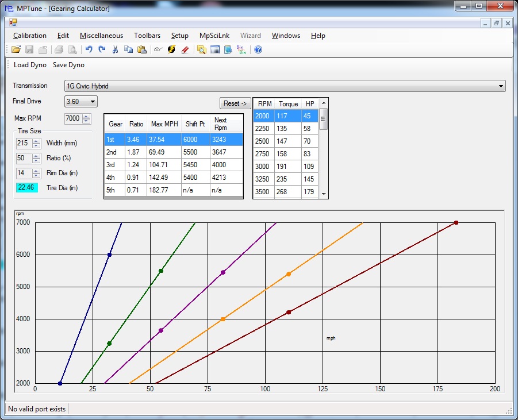Open help with the blue question mark icon
The width and height of the screenshot is (518, 420).
tap(258, 49)
